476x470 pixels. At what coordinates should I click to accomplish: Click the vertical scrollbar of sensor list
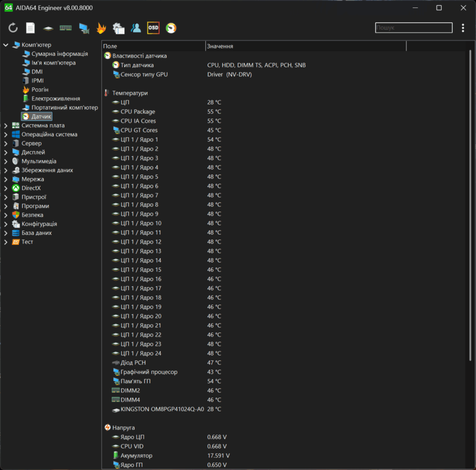click(470, 205)
